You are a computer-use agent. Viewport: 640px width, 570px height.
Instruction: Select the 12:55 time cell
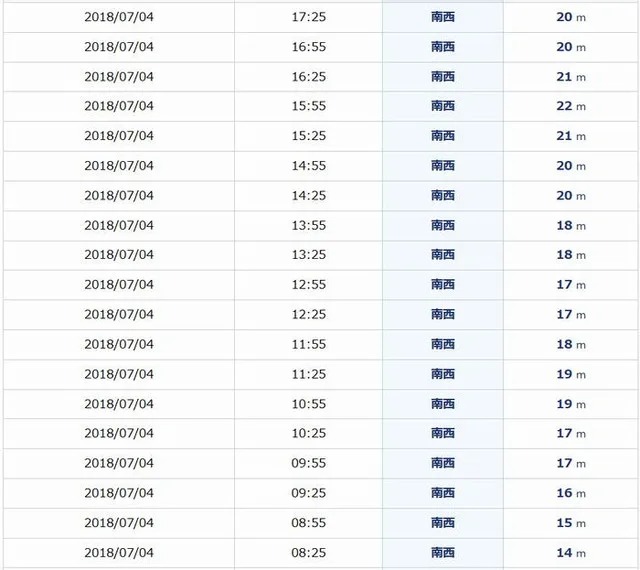pyautogui.click(x=309, y=285)
